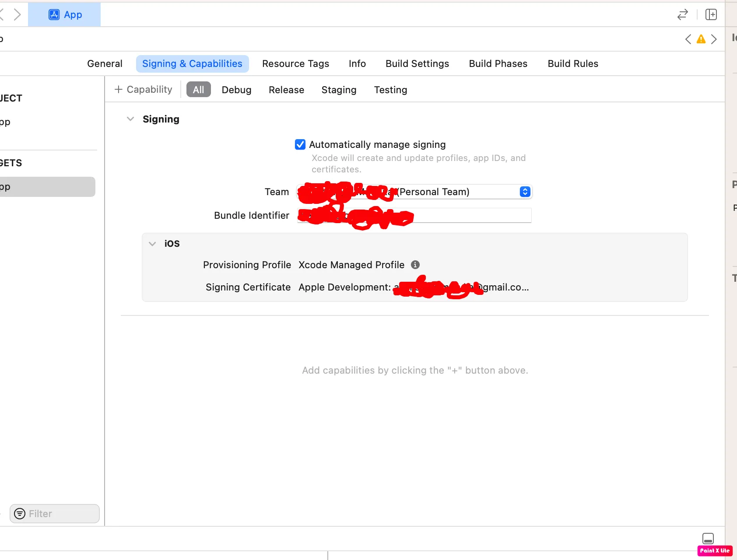Filter capabilities to Release configuration

286,90
